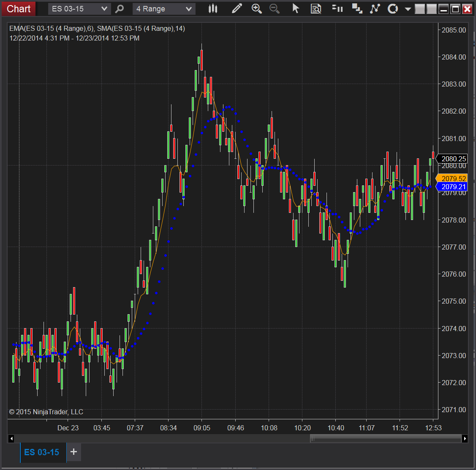Click the Dec 23 time axis label

[x=68, y=428]
